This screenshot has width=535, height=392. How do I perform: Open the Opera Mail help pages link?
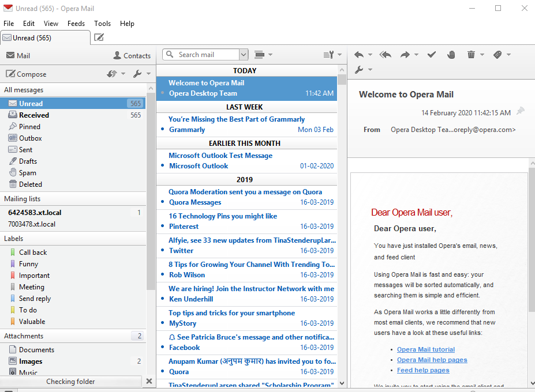coord(432,360)
